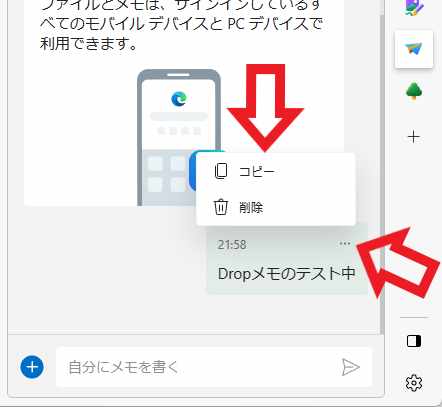Image resolution: width=442 pixels, height=407 pixels.
Task: Click the welcome text about モバイル デバイス
Action: pyautogui.click(x=182, y=25)
